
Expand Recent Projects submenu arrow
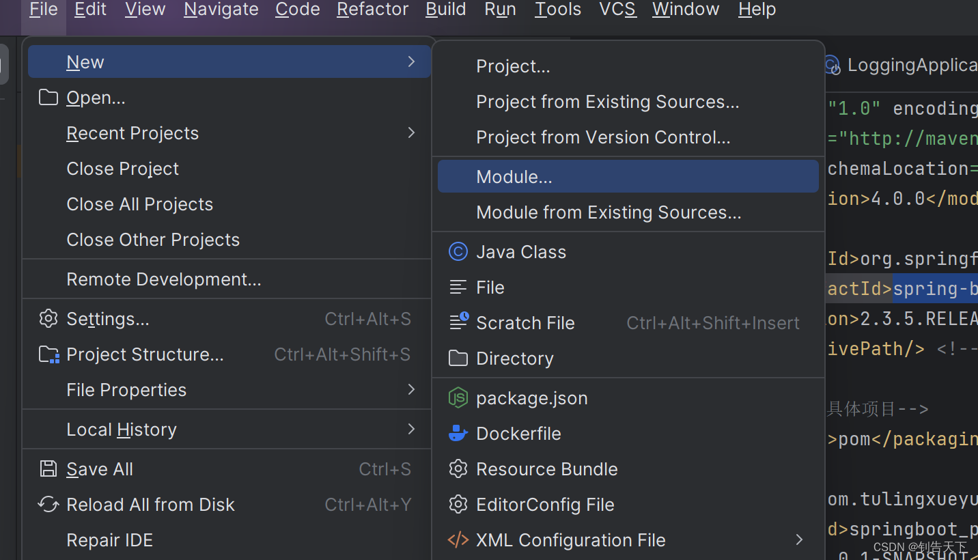tap(411, 132)
